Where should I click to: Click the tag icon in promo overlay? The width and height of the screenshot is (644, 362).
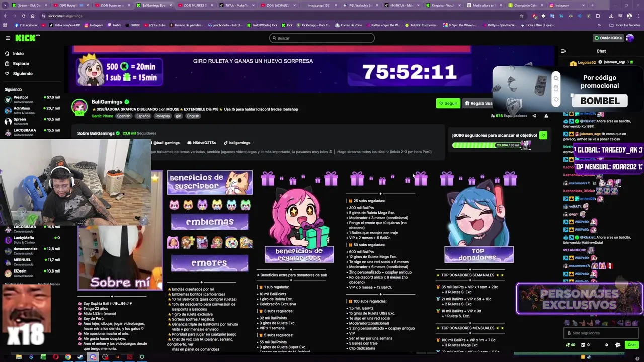[x=556, y=99]
